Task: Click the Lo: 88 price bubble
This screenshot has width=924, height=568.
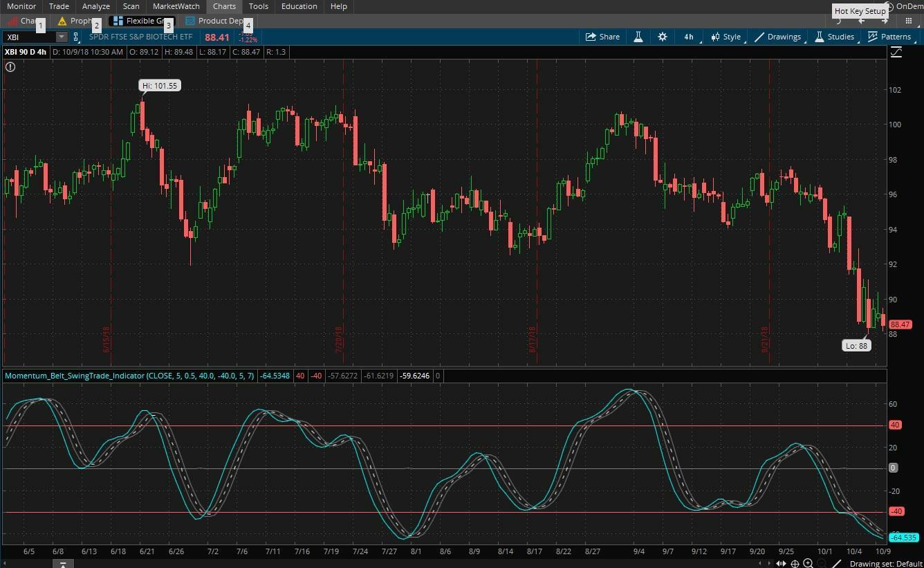Action: pyautogui.click(x=856, y=345)
